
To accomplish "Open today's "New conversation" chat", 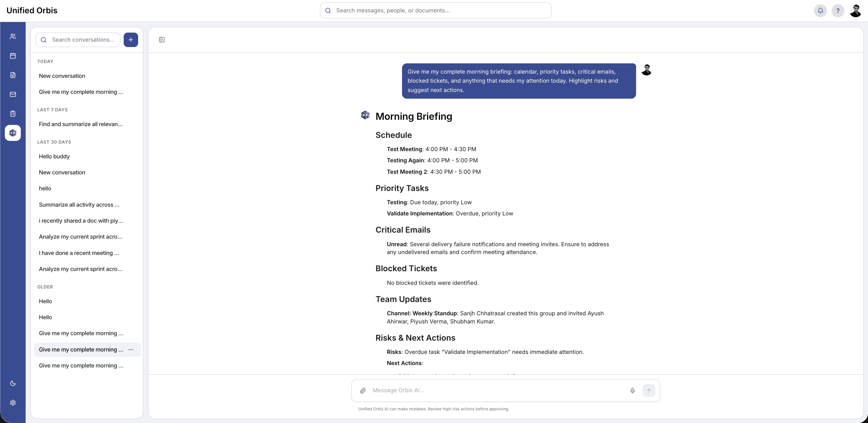I will pos(87,76).
